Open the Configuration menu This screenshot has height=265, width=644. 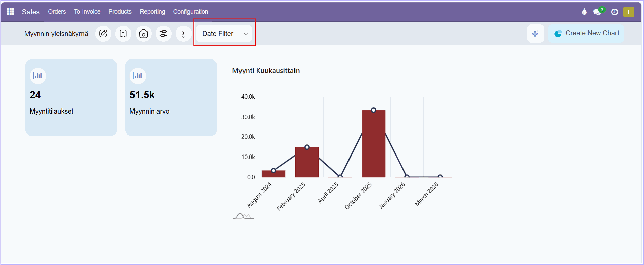click(191, 12)
